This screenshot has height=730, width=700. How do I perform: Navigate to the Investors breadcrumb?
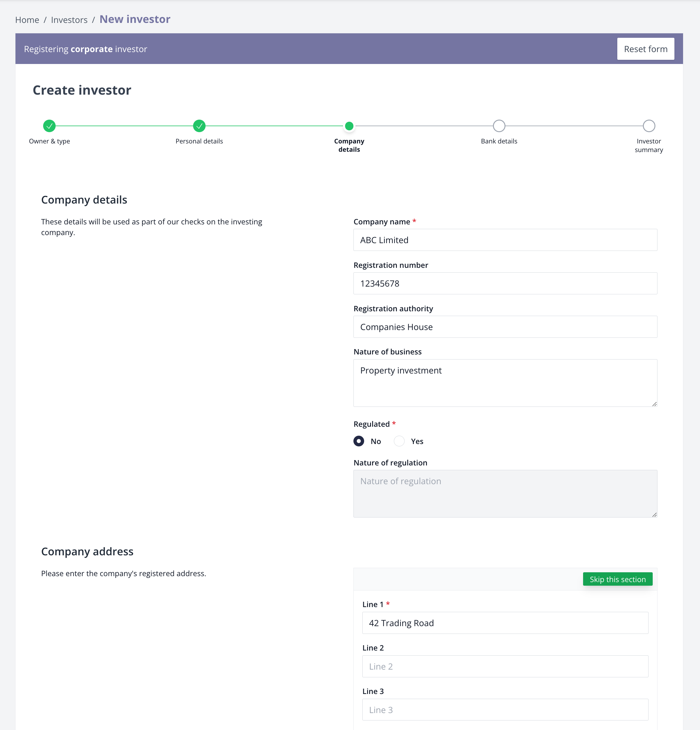click(x=69, y=19)
